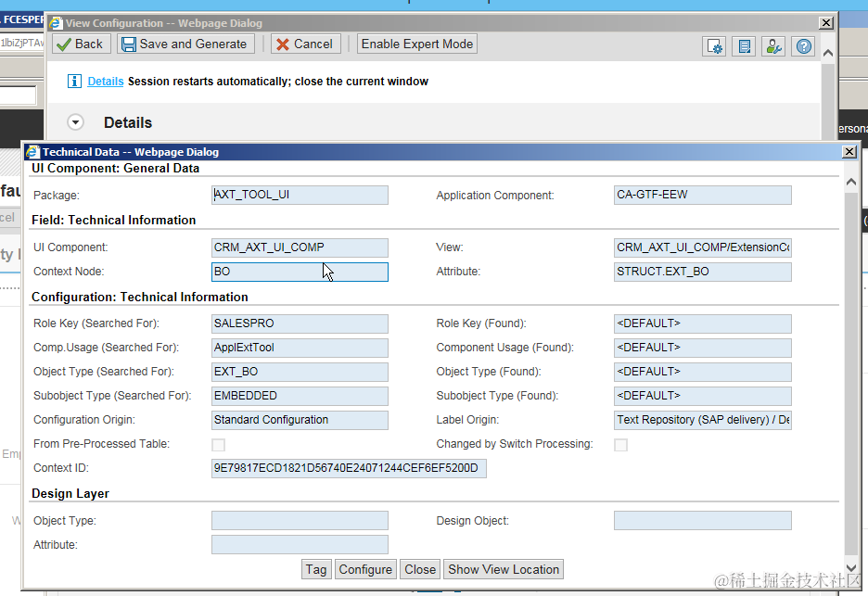Click Subobject Type Found field
Screen dimensions: 868x596
click(703, 396)
